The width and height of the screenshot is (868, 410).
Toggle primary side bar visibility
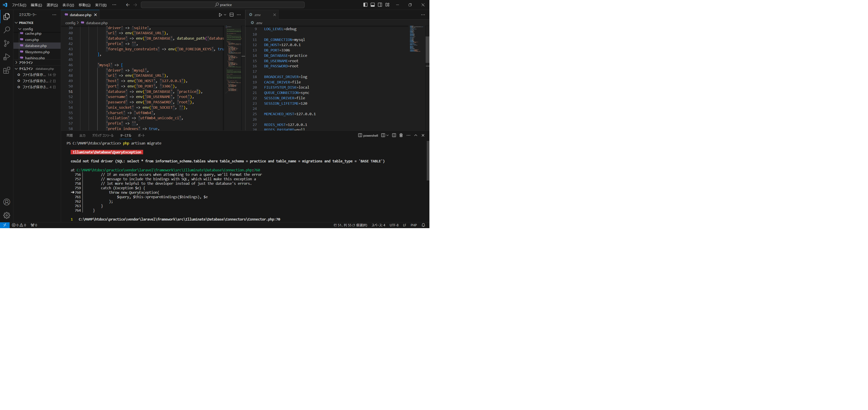[365, 5]
